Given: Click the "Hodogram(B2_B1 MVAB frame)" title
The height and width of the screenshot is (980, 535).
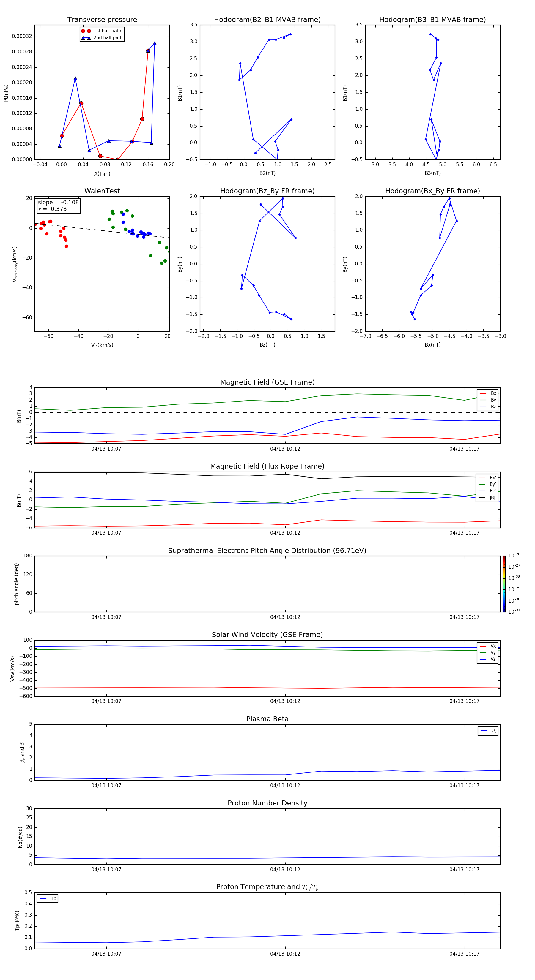Looking at the screenshot, I should click(267, 20).
